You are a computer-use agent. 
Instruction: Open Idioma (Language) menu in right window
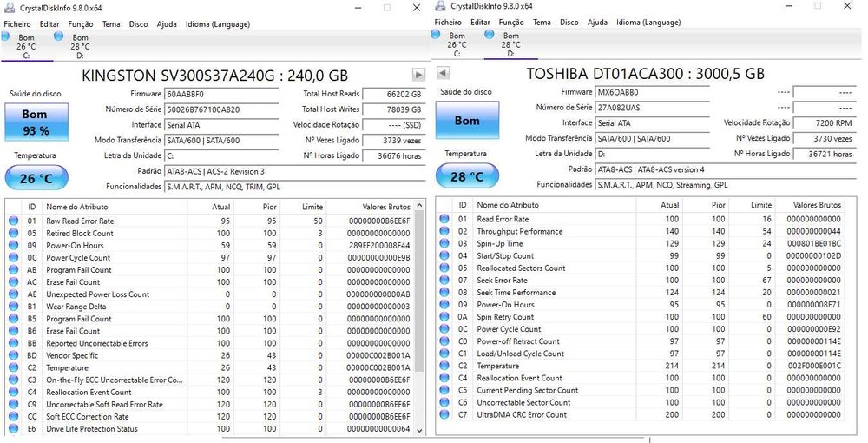coord(648,23)
